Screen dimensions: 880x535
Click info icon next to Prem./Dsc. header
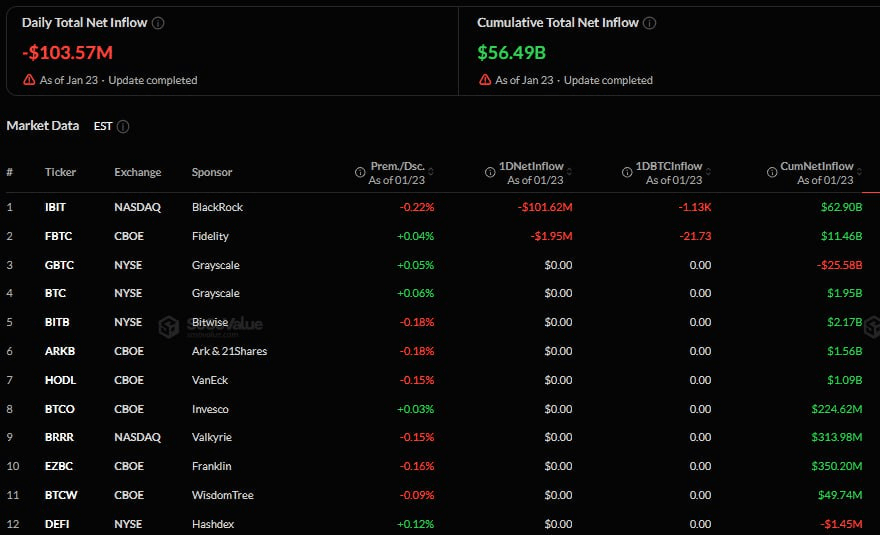(x=360, y=172)
